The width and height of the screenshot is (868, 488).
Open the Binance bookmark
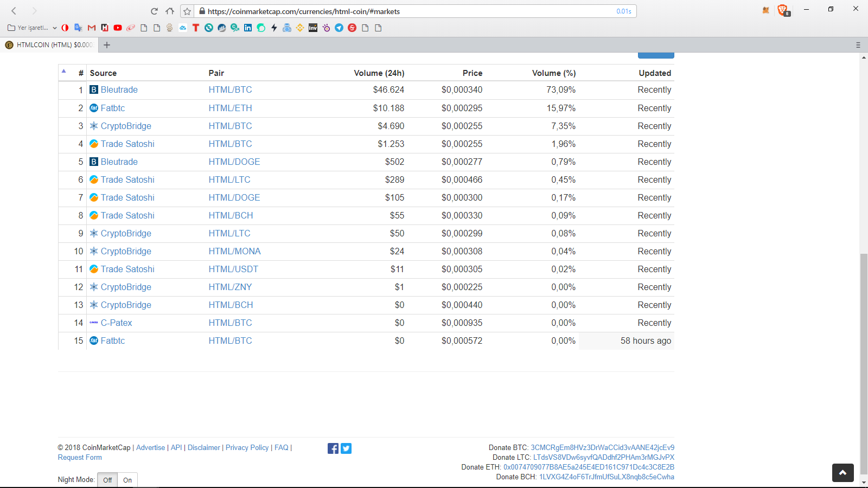(x=300, y=28)
